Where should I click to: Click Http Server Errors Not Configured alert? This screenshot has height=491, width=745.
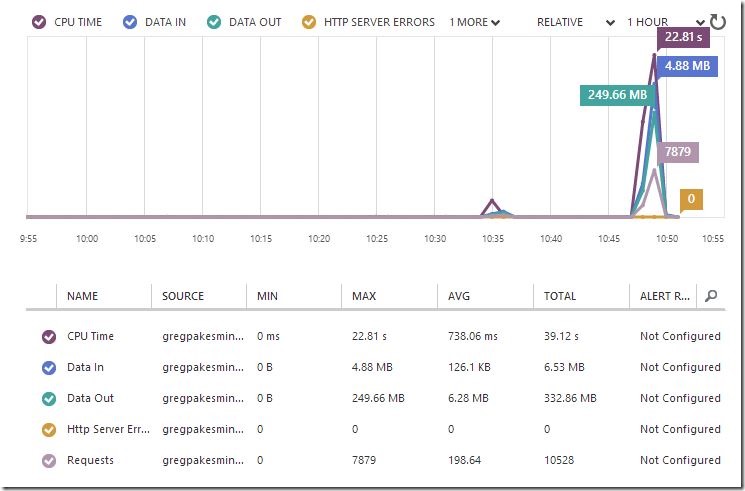pyautogui.click(x=680, y=429)
